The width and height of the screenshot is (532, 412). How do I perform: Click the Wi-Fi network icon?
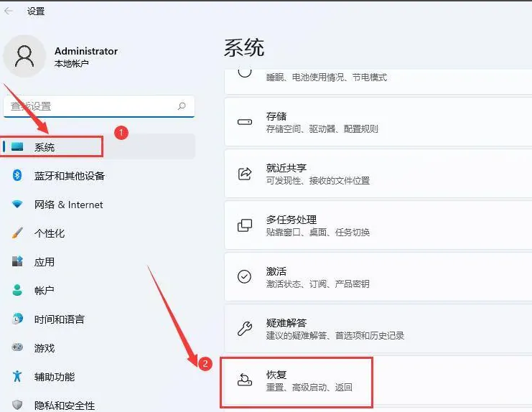coord(17,204)
